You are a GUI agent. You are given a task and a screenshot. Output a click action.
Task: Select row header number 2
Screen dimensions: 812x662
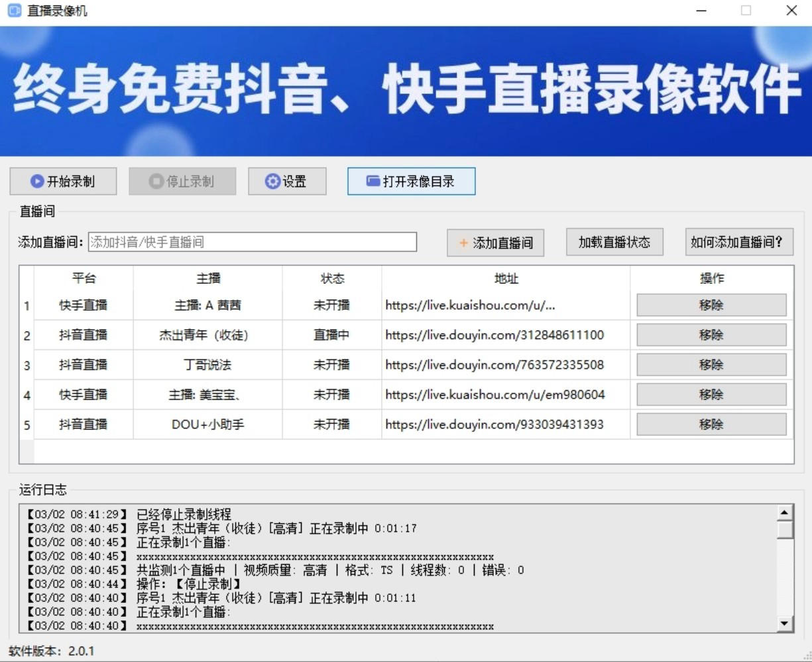[27, 335]
